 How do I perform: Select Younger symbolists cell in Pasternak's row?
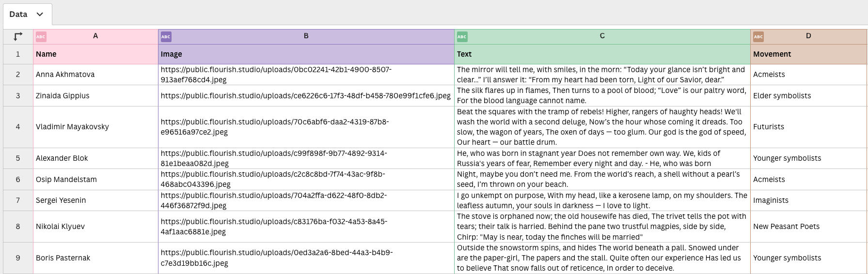[x=808, y=258]
